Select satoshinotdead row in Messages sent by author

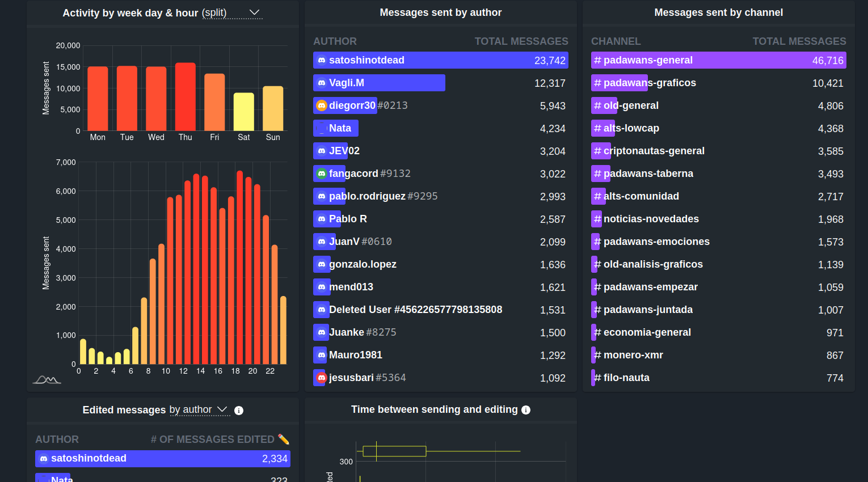[x=440, y=60]
